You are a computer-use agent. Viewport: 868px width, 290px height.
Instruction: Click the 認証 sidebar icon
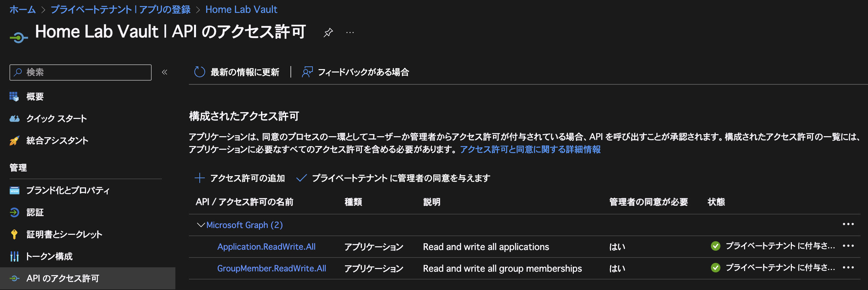pyautogui.click(x=14, y=212)
